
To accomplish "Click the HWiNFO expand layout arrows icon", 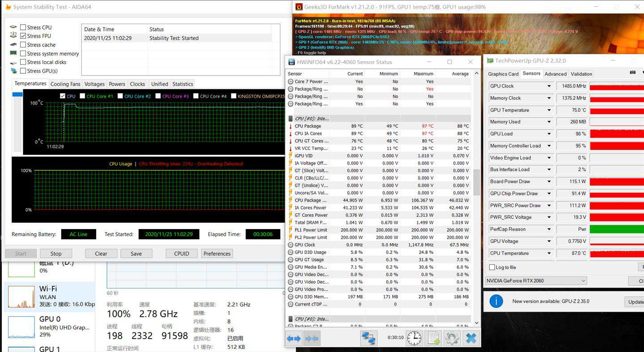I will [294, 339].
